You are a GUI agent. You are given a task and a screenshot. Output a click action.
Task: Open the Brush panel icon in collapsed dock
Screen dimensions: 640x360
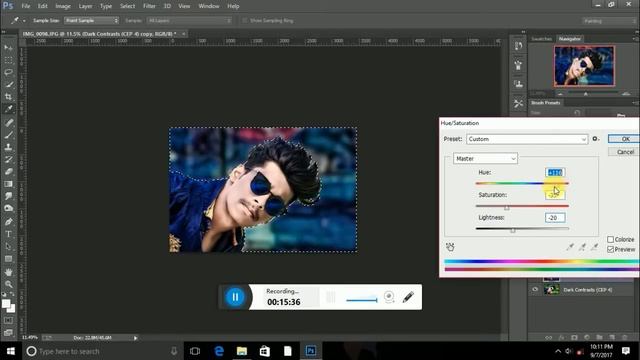(518, 65)
